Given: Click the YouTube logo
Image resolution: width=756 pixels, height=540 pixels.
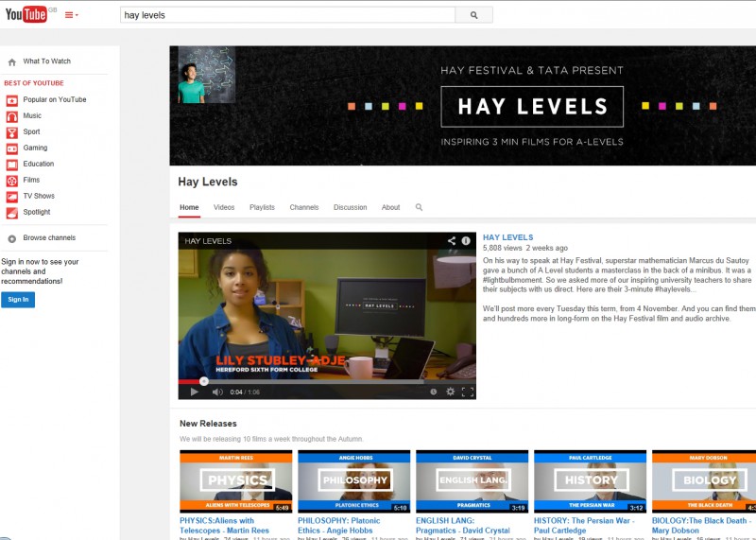Looking at the screenshot, I should pyautogui.click(x=26, y=14).
